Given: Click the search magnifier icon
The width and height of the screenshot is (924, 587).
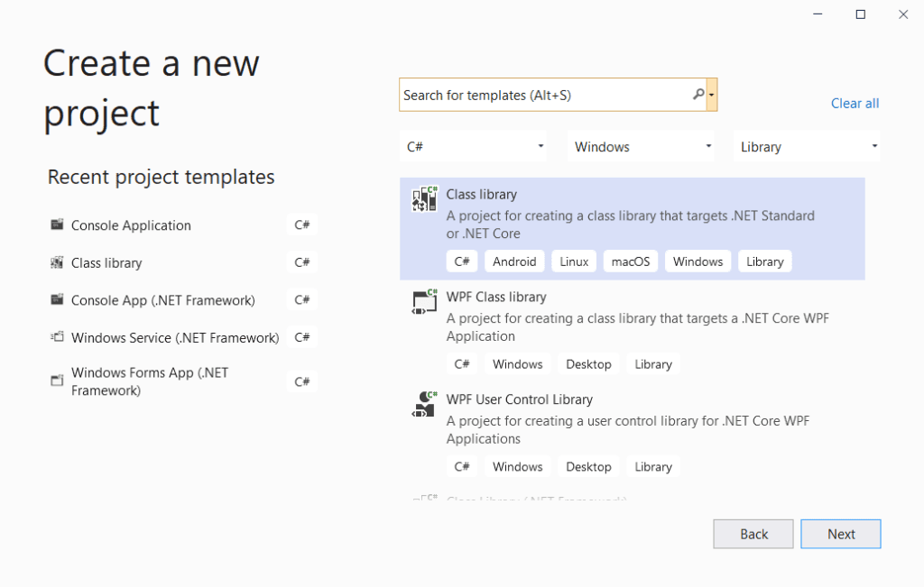Looking at the screenshot, I should pyautogui.click(x=698, y=95).
